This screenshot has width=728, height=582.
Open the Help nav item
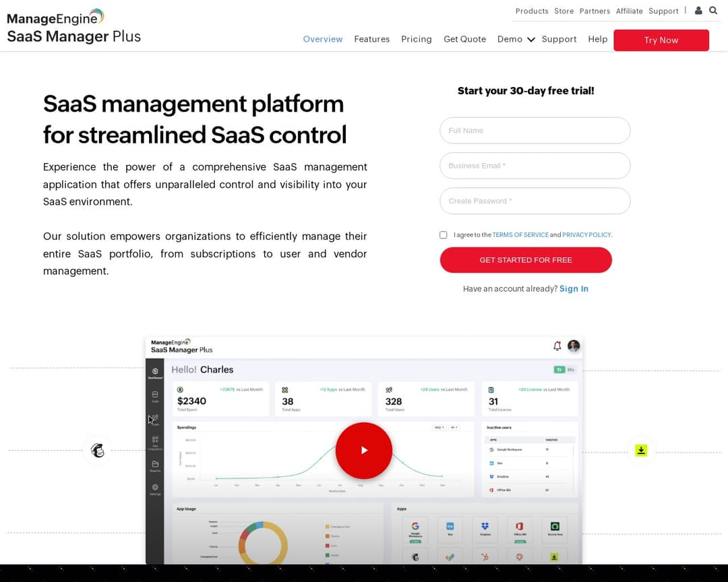click(x=597, y=40)
